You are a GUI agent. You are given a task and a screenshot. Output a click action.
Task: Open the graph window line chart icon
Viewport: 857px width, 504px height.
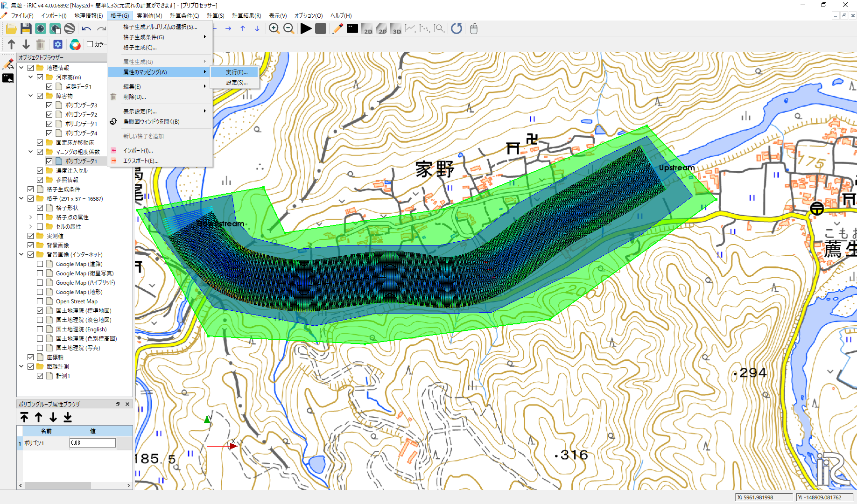(410, 29)
